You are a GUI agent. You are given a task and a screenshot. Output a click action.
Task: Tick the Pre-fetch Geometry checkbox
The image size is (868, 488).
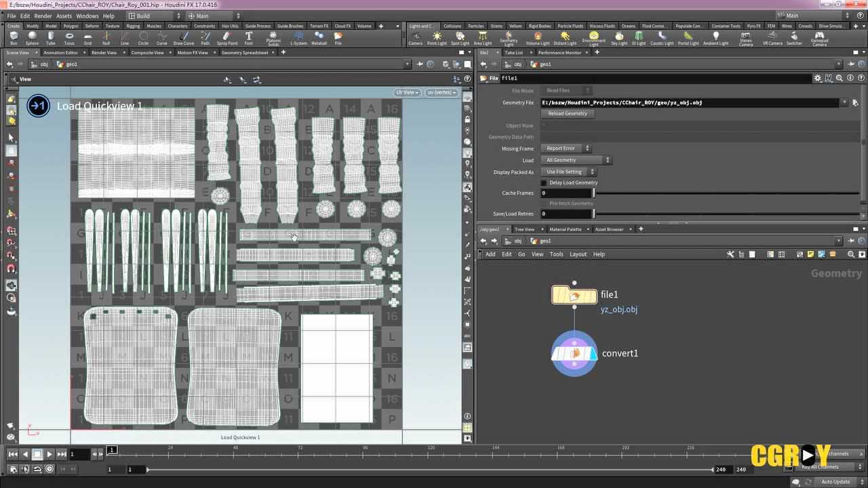coord(544,203)
